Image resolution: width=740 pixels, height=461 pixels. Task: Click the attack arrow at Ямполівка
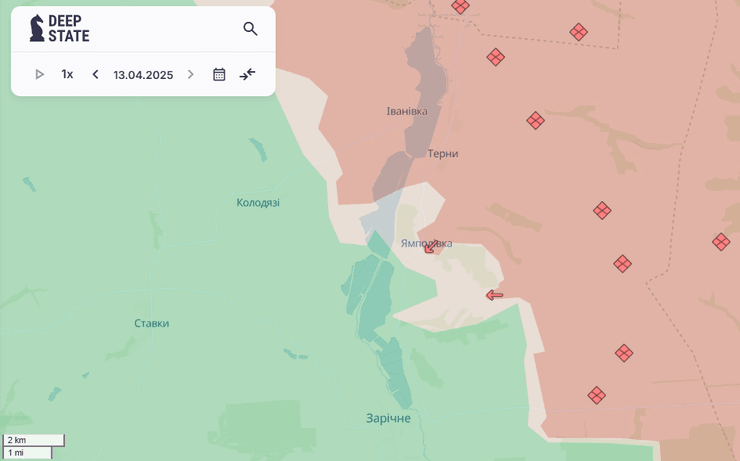[432, 246]
